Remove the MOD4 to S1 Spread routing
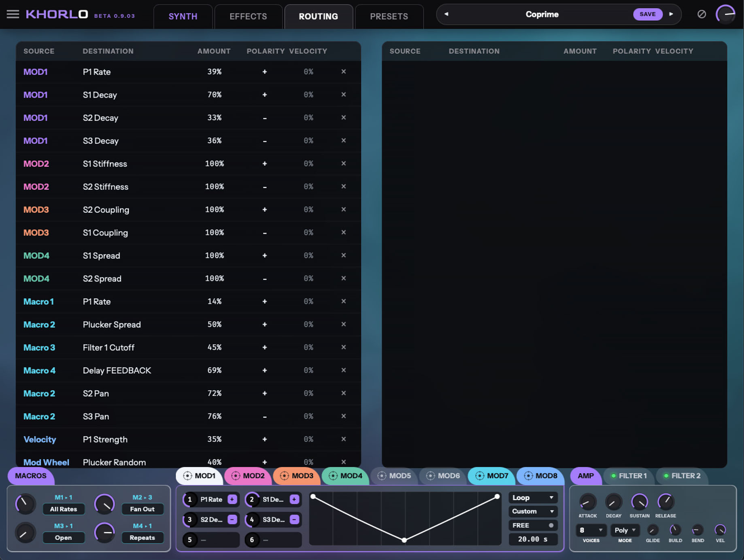The height and width of the screenshot is (560, 744). 344,255
